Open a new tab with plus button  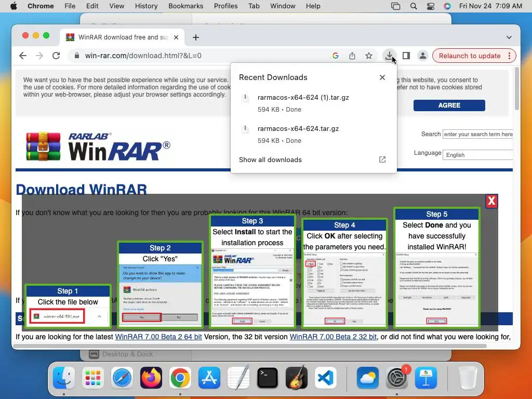[x=196, y=37]
